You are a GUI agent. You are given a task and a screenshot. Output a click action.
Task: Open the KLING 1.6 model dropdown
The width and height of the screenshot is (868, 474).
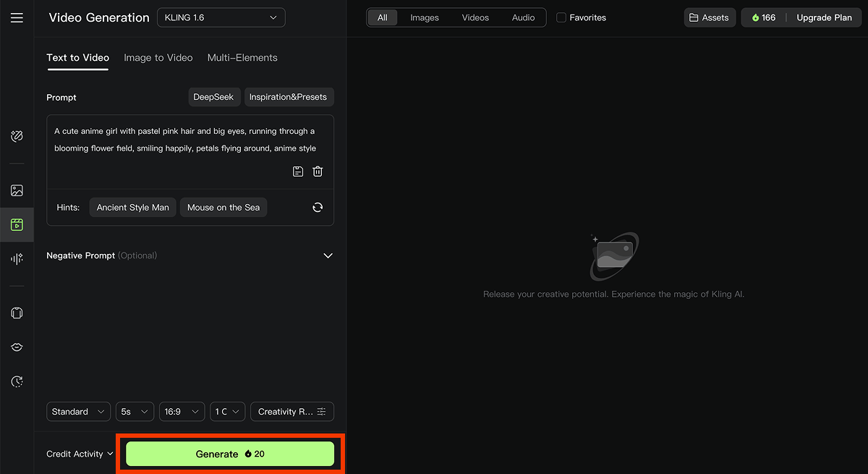(x=221, y=17)
